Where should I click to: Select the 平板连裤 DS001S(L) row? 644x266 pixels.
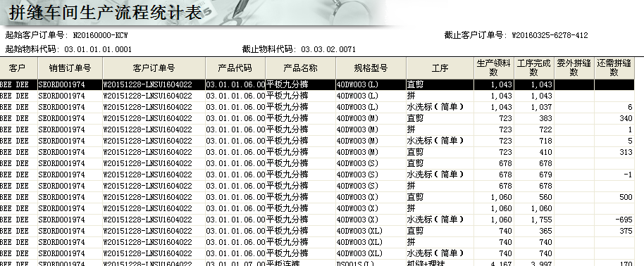[x=317, y=263]
